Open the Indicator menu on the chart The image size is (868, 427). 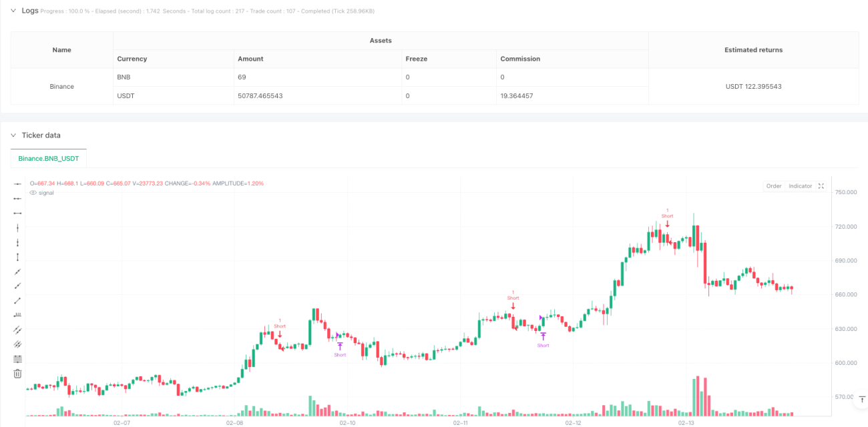pos(800,186)
